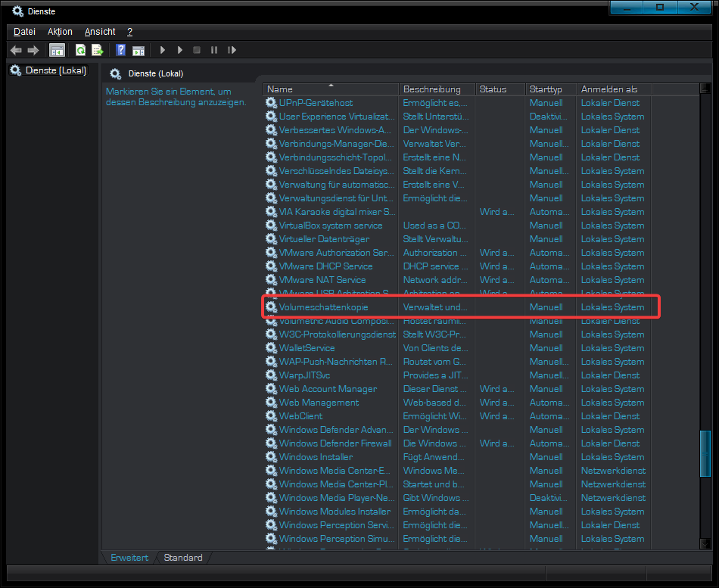This screenshot has width=719, height=588.
Task: Click gear icon in Dienste (Lokal) header
Action: [x=116, y=73]
